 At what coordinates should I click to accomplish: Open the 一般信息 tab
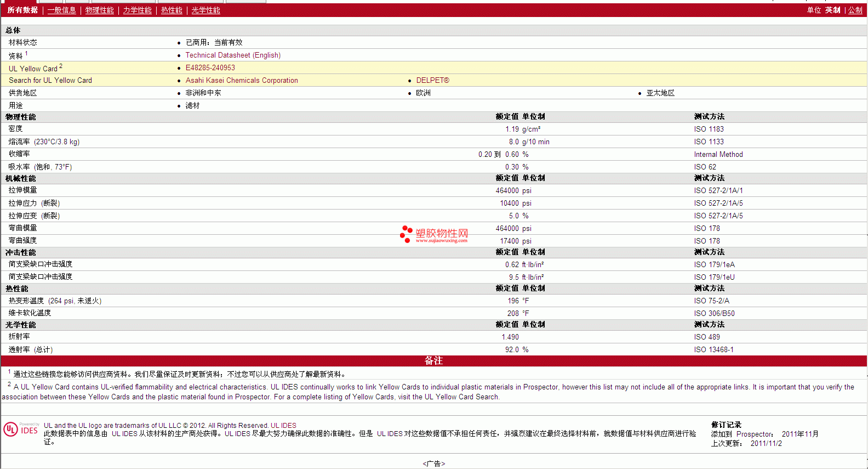62,10
